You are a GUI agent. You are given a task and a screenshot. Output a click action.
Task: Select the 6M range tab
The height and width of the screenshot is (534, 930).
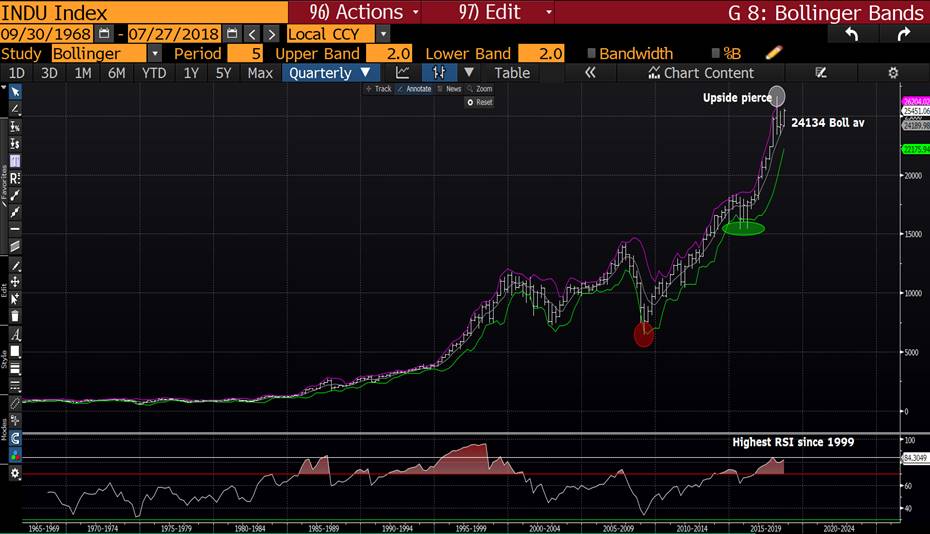[116, 72]
